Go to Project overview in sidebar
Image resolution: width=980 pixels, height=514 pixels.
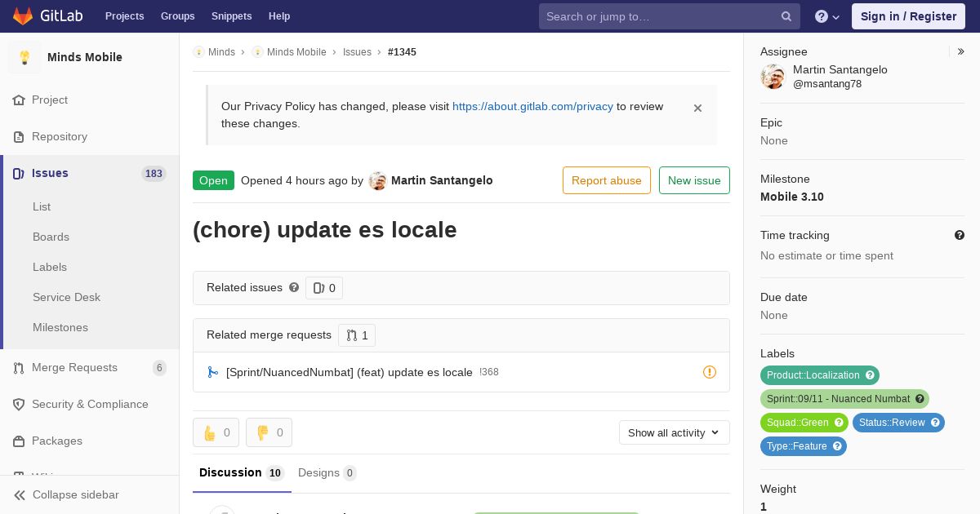click(50, 100)
